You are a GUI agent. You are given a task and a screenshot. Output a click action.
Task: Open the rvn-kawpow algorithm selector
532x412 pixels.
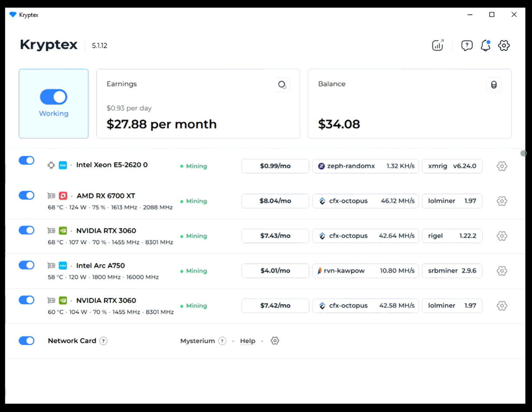coord(365,271)
